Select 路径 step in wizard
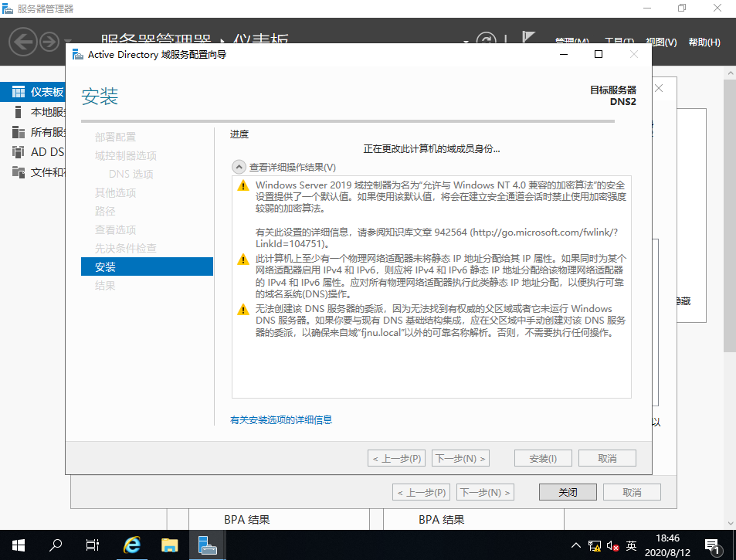 [x=105, y=211]
